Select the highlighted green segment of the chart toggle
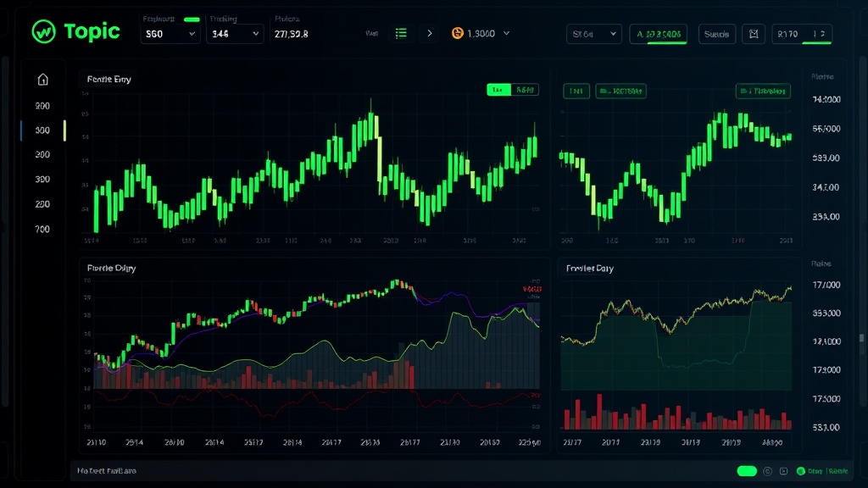The width and height of the screenshot is (868, 488). 498,90
